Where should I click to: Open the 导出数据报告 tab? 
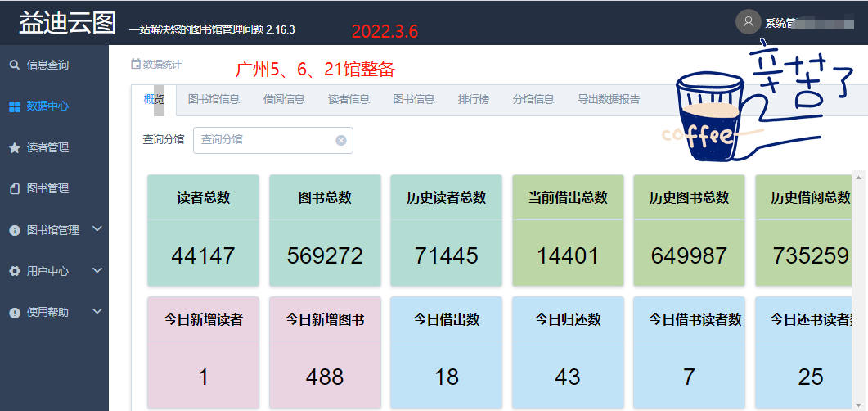[609, 99]
